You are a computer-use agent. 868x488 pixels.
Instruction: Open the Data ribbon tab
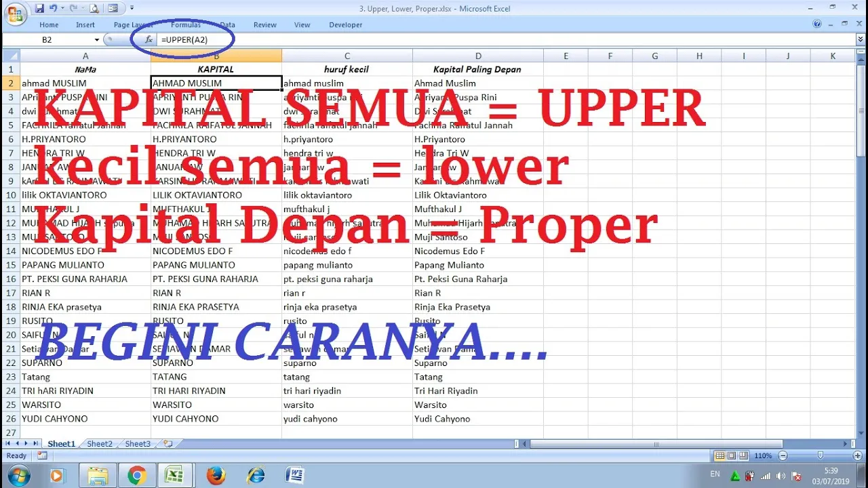[x=227, y=25]
